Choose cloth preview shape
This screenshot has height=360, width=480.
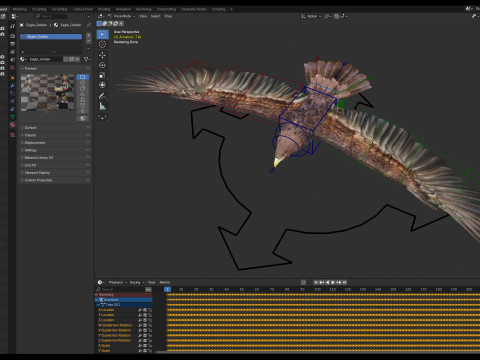point(82,105)
